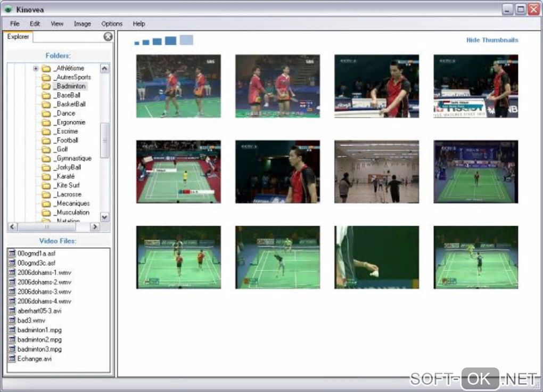Click the _Dance folder icon
The image size is (543, 392).
point(46,113)
